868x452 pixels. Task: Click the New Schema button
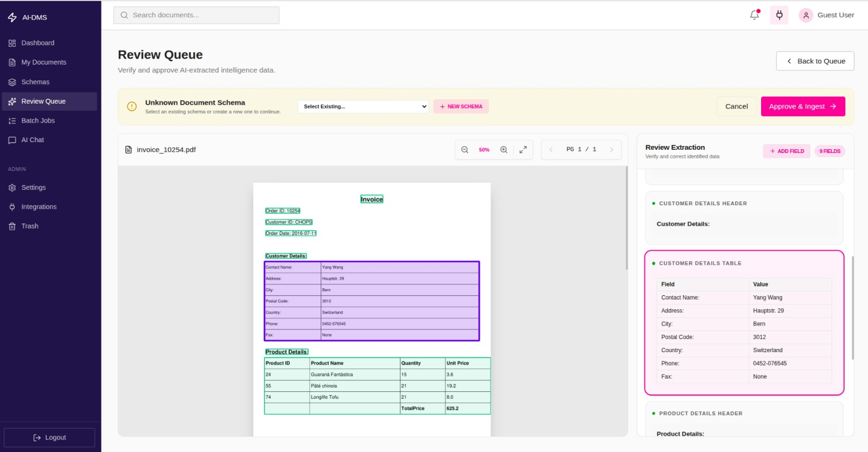click(x=461, y=106)
